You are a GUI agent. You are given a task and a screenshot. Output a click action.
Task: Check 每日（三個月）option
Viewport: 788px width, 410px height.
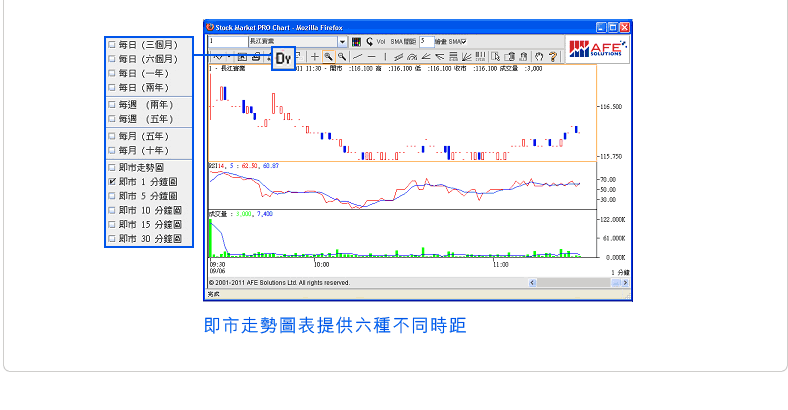coord(112,45)
